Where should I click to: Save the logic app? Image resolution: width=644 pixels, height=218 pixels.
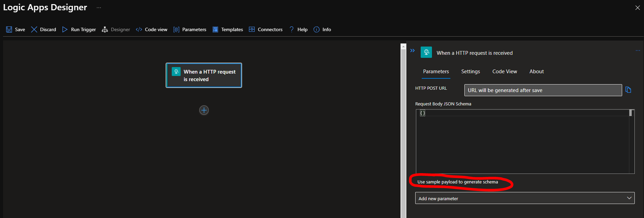click(x=16, y=29)
